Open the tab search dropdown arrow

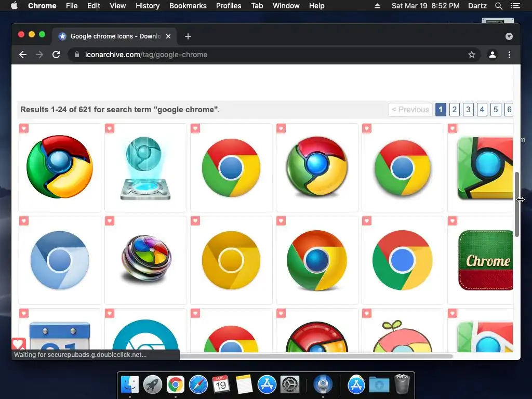[x=509, y=36]
